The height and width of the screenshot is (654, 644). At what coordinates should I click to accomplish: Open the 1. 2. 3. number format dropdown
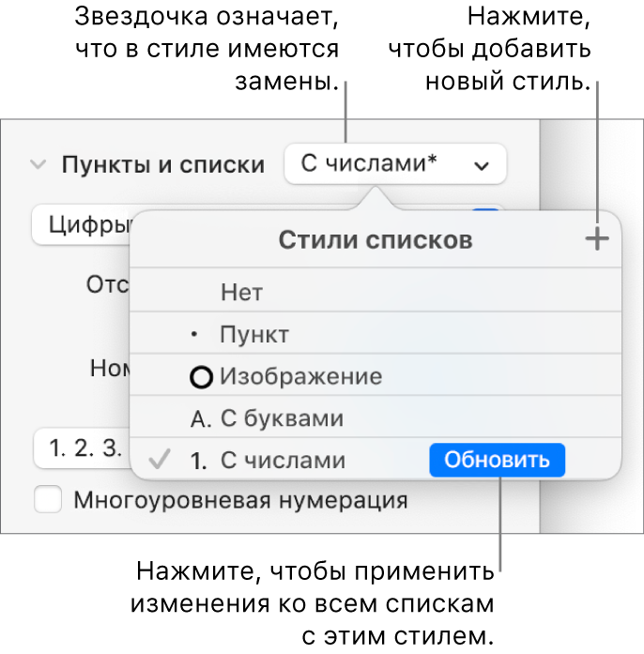[83, 449]
